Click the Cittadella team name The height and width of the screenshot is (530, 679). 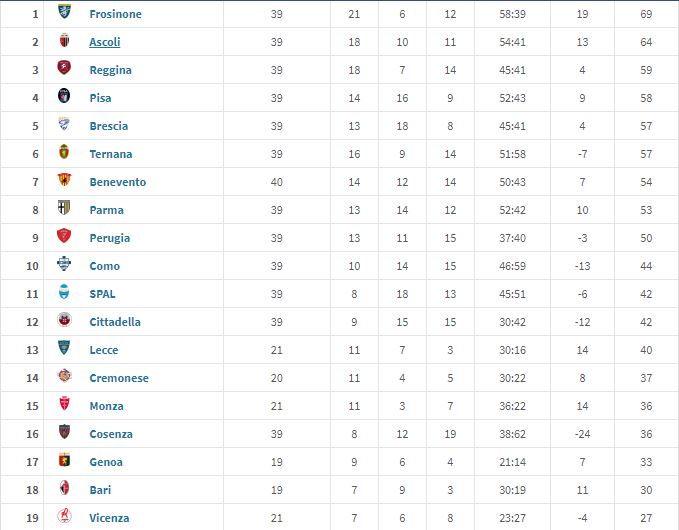[115, 322]
